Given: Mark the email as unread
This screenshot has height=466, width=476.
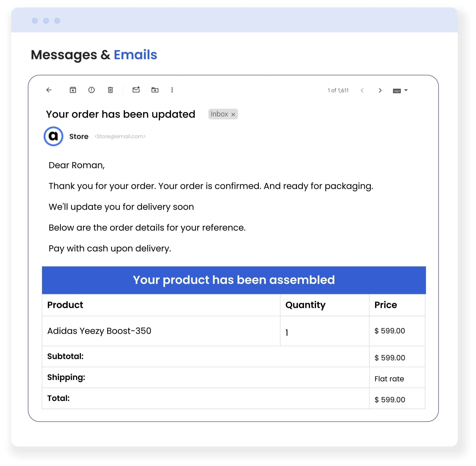Looking at the screenshot, I should pos(136,90).
